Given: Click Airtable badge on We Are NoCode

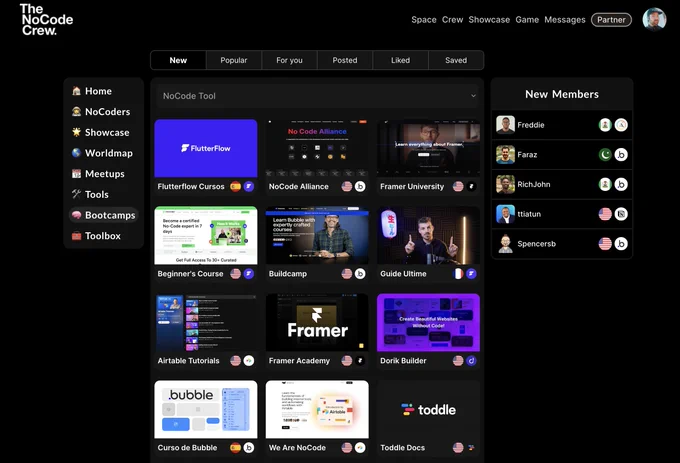Looking at the screenshot, I should pyautogui.click(x=360, y=447).
